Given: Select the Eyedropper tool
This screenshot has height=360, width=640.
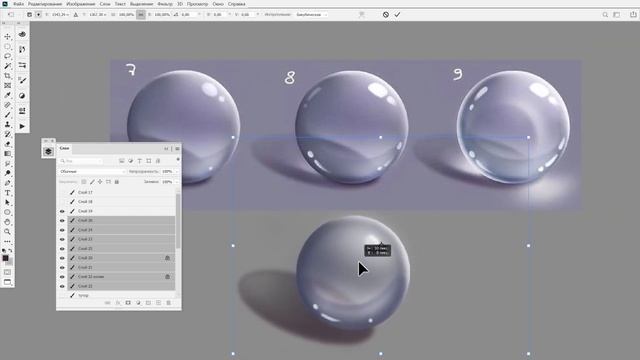Looking at the screenshot, I should tap(7, 96).
